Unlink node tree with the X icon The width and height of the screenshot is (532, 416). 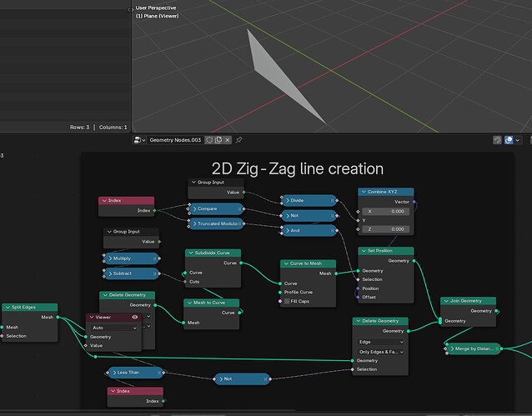(x=228, y=140)
